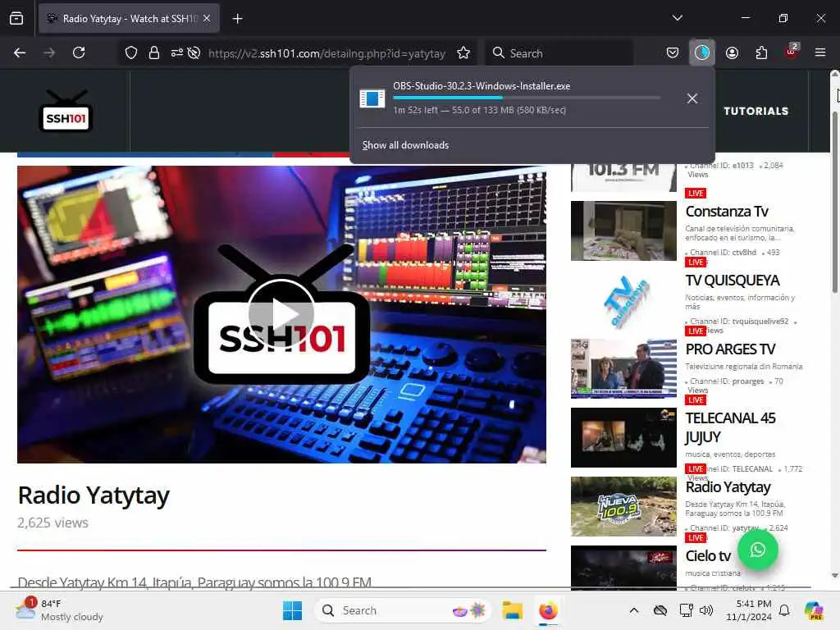840x630 pixels.
Task: Click the page vertical scrollbar
Action: 834,202
